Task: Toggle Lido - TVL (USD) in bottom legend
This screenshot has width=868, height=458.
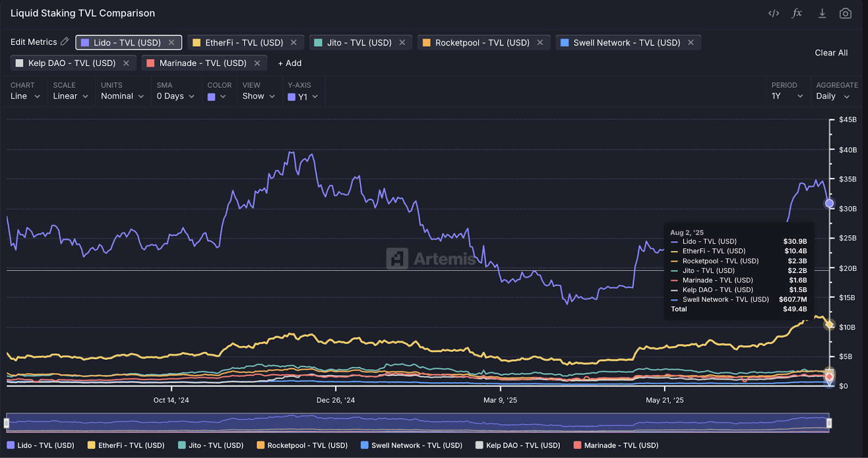Action: 41,445
